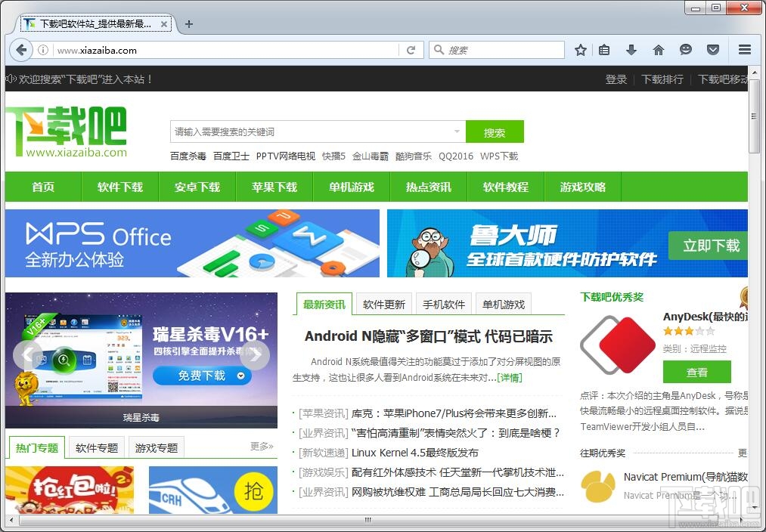Click 免费下载 button on 瑞星杀毒 slide
Viewport: 766px width, 532px height.
tap(202, 376)
